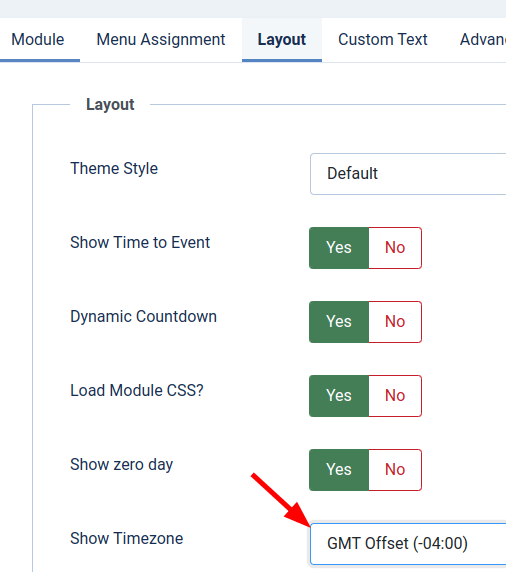Viewport: 506px width, 572px height.
Task: Go to the Advanced tab
Action: (x=483, y=40)
